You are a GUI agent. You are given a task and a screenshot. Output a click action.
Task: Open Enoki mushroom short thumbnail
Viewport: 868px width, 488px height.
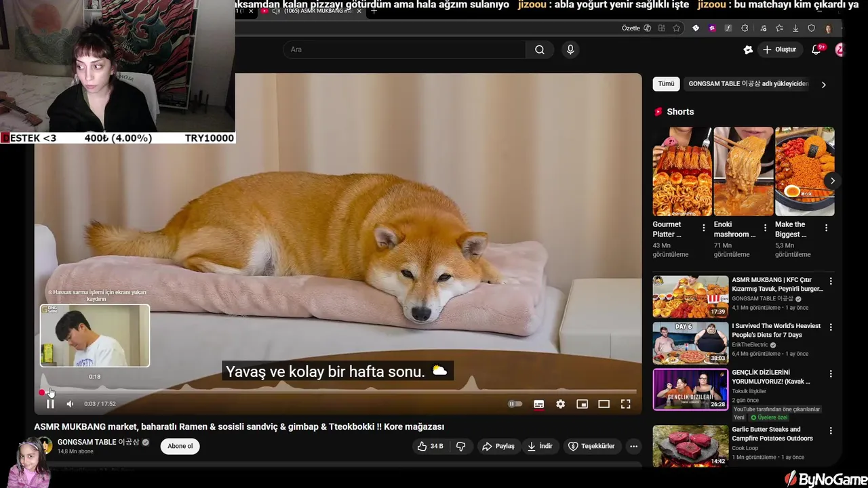[x=743, y=171]
